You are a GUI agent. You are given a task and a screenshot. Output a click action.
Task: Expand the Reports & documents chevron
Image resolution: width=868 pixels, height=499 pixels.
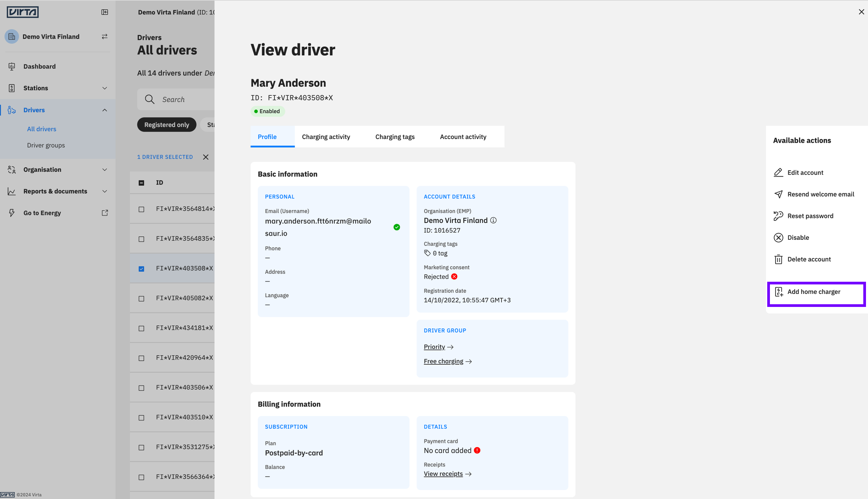[x=104, y=191]
